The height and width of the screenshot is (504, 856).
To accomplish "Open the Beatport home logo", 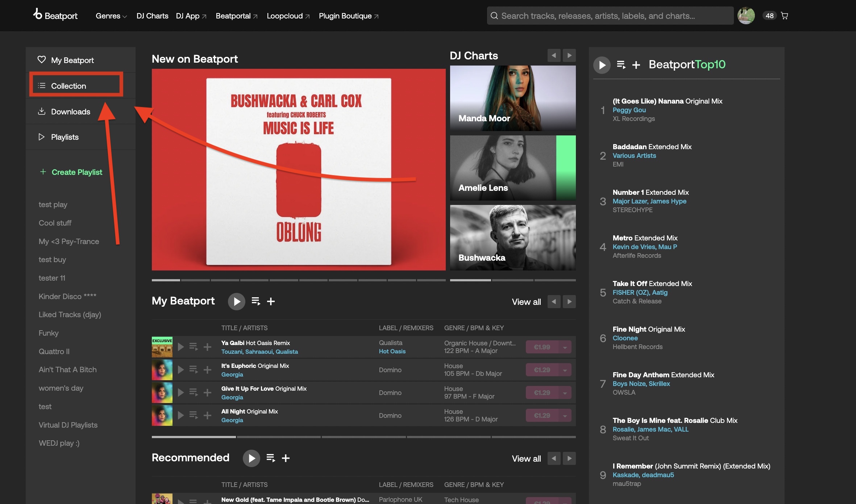I will 55,15.
